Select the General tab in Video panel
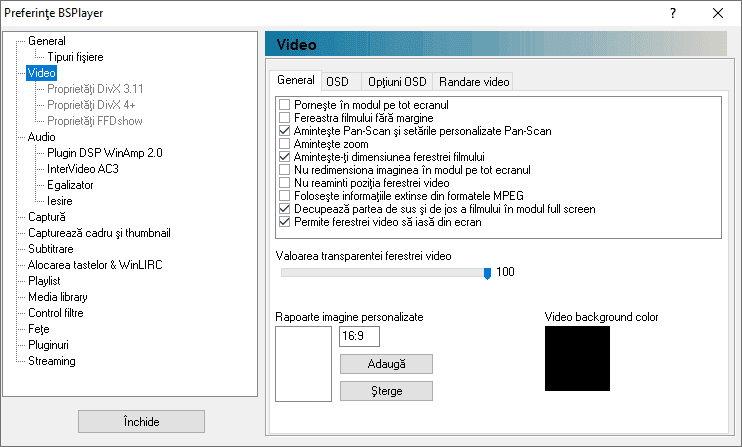The height and width of the screenshot is (447, 742). click(x=296, y=80)
